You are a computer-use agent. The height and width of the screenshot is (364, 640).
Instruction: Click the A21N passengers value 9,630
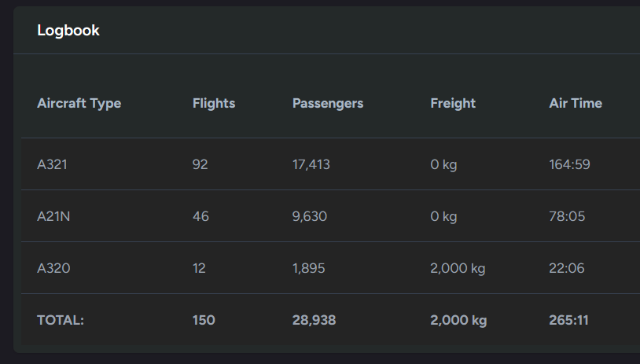click(310, 216)
